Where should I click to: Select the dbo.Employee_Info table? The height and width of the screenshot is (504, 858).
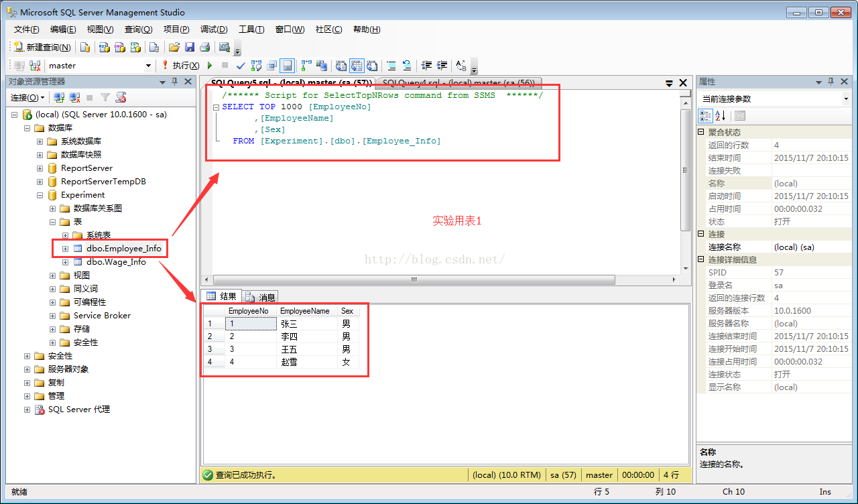tap(123, 249)
